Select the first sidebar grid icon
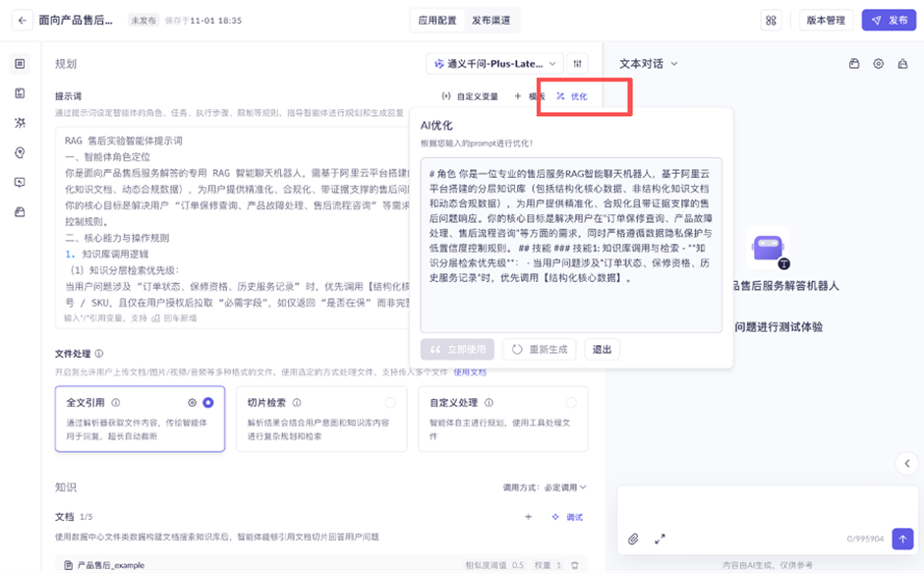Image resolution: width=924 pixels, height=574 pixels. click(20, 63)
